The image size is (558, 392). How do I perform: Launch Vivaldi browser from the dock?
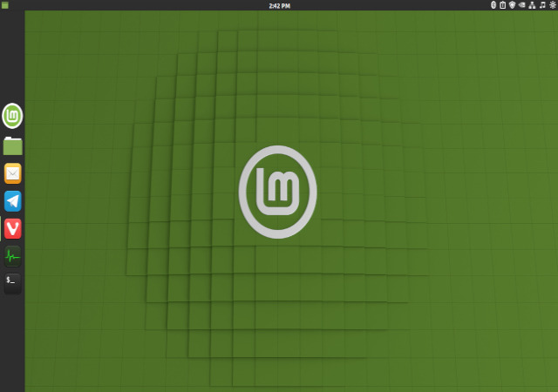[x=13, y=228]
